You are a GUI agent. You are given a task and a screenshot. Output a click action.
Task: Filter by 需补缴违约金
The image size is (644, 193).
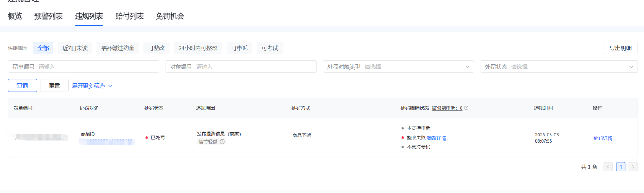pos(117,48)
